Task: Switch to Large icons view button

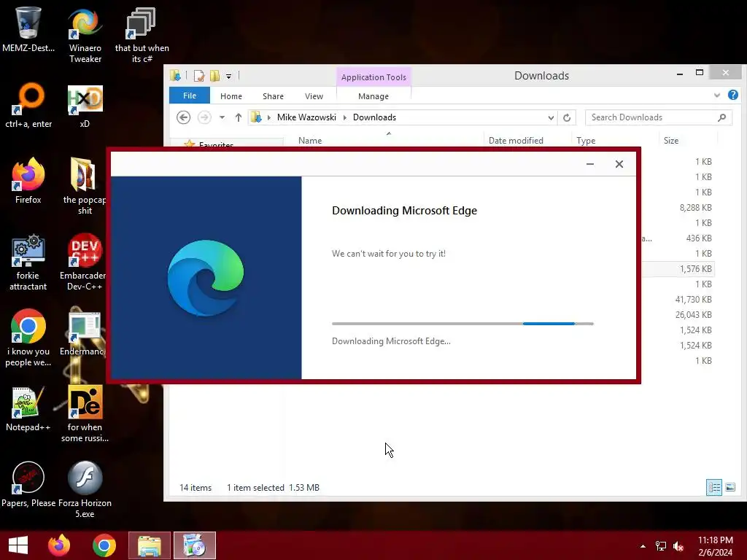Action: (729, 487)
